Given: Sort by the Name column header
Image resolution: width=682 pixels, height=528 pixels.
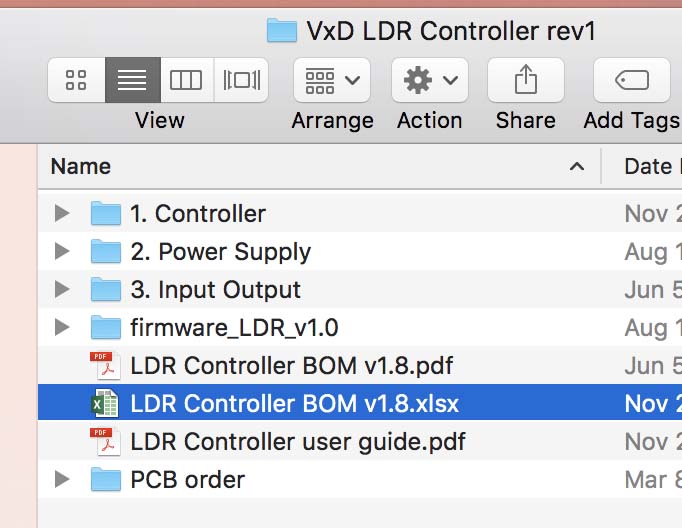Looking at the screenshot, I should tap(319, 167).
